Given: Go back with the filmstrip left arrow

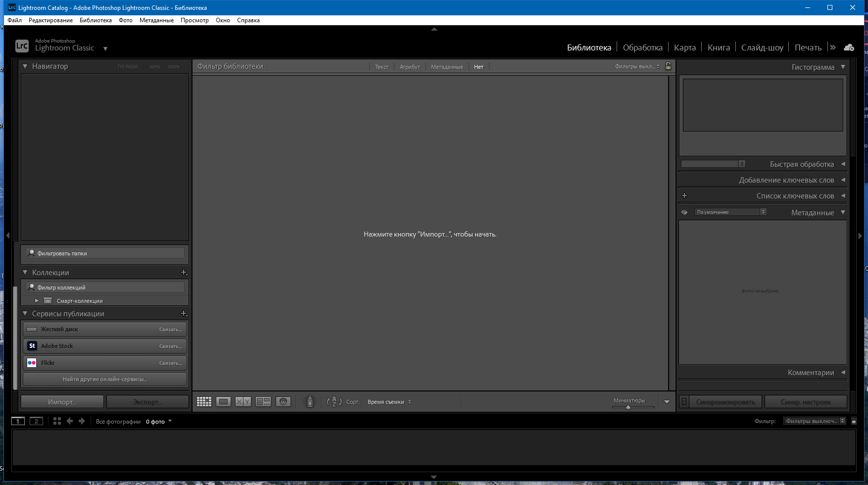Looking at the screenshot, I should (x=70, y=421).
